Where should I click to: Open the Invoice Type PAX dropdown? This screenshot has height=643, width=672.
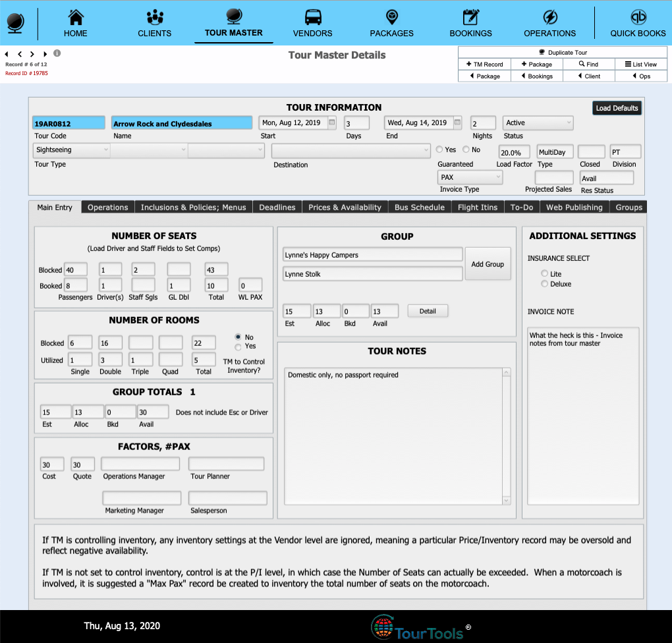(470, 177)
